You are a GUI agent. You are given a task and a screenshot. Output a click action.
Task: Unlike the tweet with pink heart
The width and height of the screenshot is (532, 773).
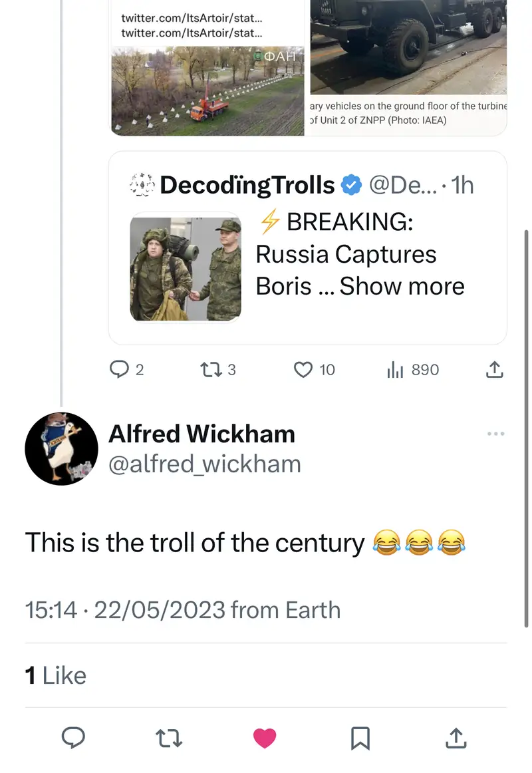(x=265, y=737)
